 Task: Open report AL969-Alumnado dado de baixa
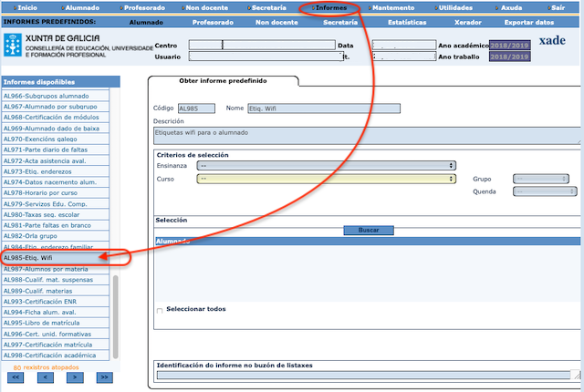[x=56, y=129]
